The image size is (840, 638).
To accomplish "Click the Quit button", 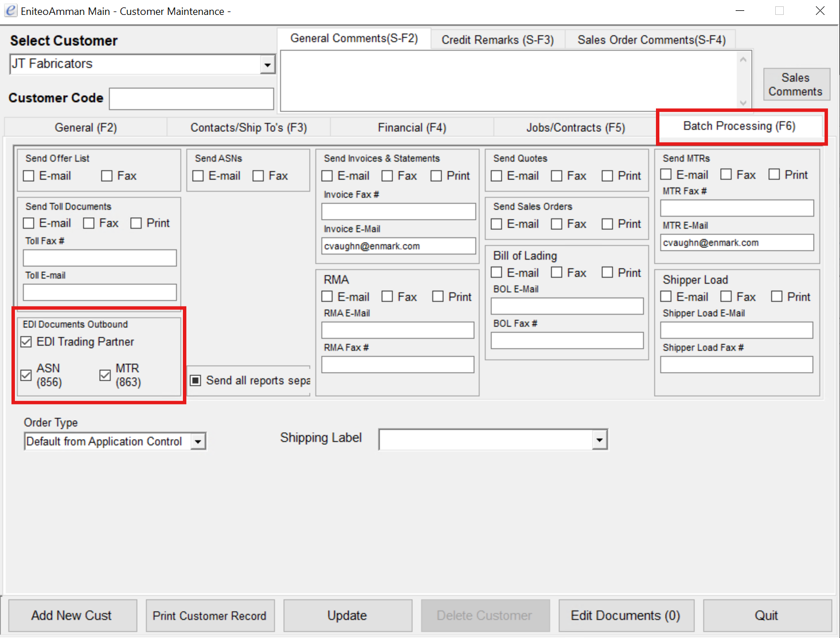I will pyautogui.click(x=767, y=616).
